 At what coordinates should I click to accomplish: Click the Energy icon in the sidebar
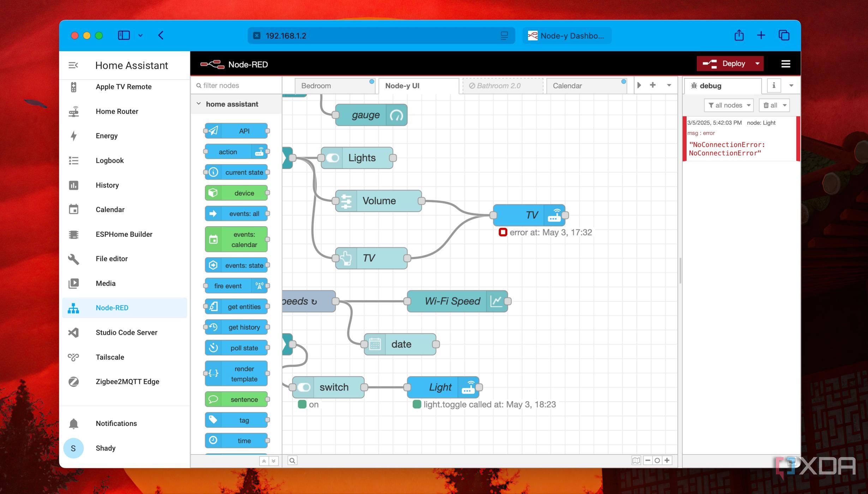point(73,136)
